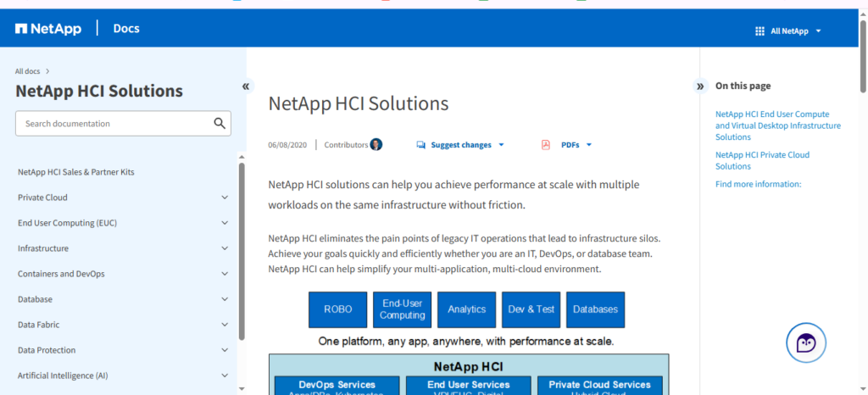Click DevOps Services block in diagram
Screen dimensions: 868x395
click(x=337, y=386)
